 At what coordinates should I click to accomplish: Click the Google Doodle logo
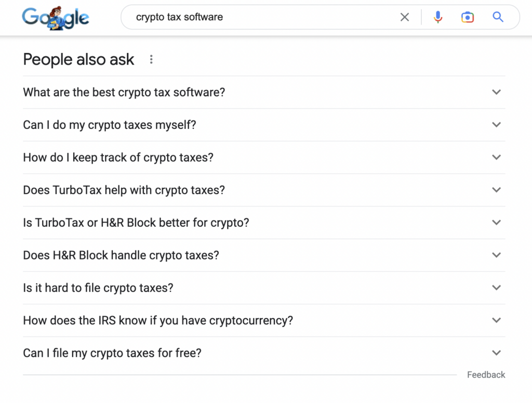(56, 18)
